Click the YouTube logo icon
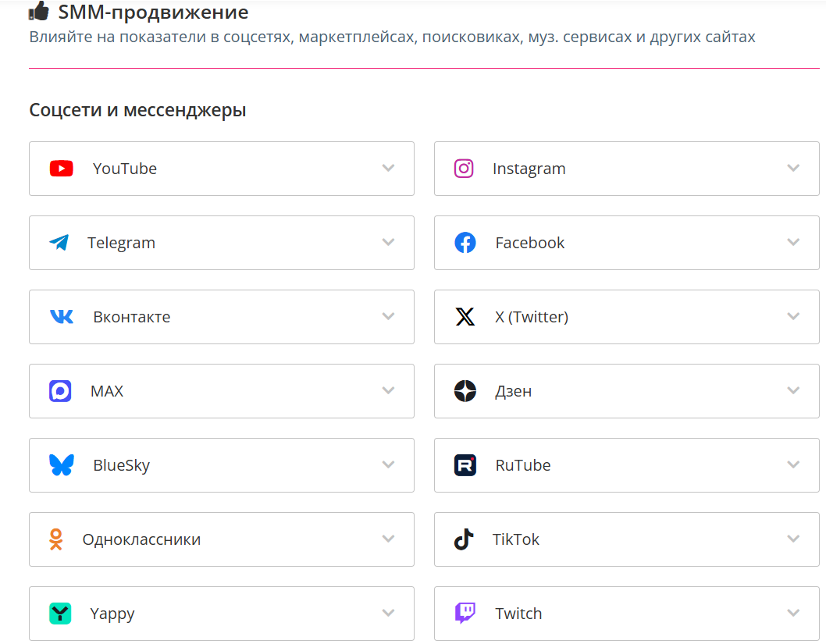This screenshot has width=826, height=644. click(x=61, y=169)
